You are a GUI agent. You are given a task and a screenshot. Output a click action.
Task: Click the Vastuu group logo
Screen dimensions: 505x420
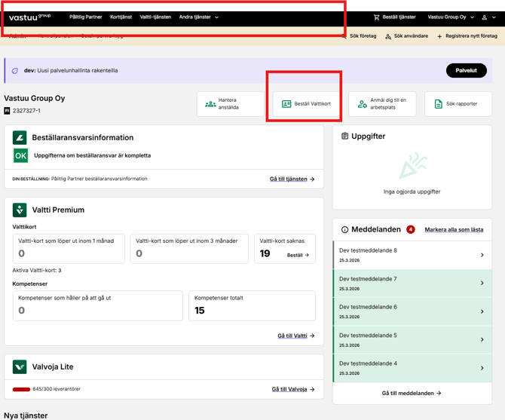[29, 17]
